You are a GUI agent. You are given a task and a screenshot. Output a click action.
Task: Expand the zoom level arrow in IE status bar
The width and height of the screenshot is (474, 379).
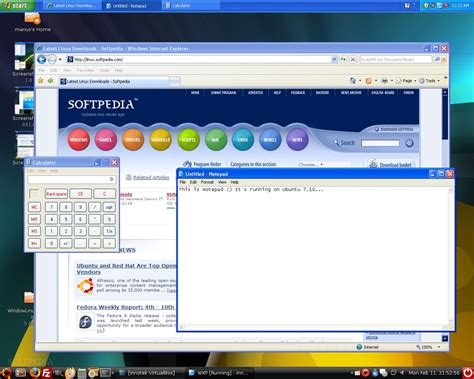tap(439, 347)
